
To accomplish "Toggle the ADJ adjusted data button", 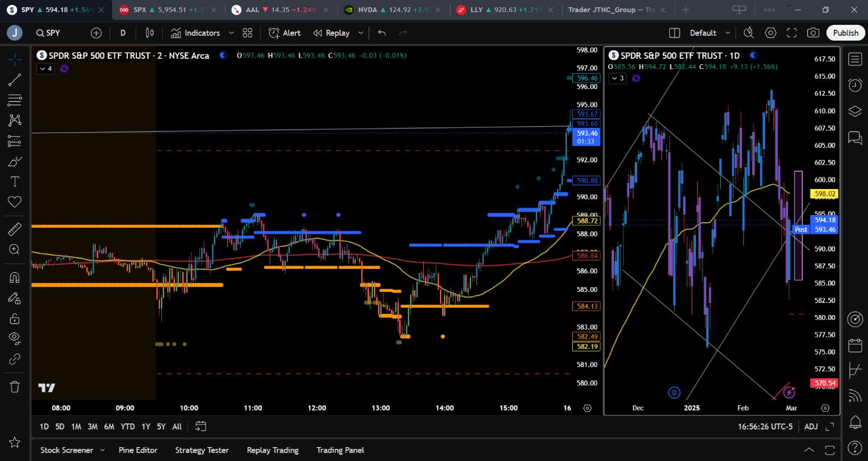I will [x=811, y=426].
